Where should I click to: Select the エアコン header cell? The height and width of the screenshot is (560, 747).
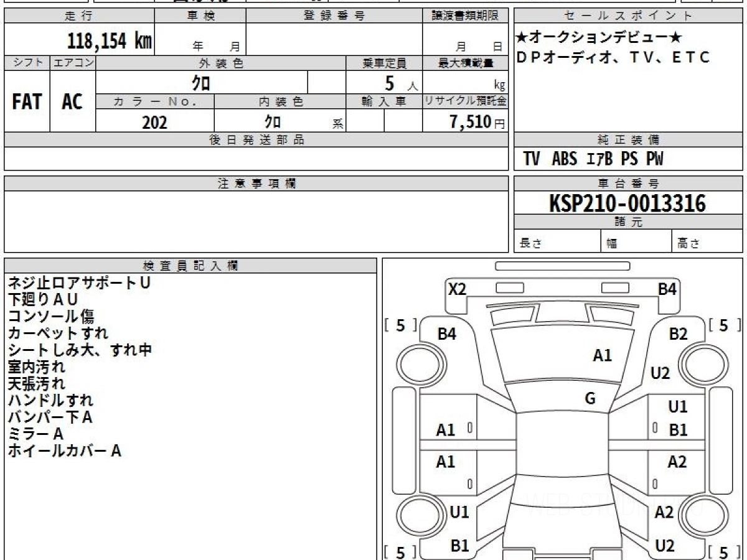[x=73, y=63]
